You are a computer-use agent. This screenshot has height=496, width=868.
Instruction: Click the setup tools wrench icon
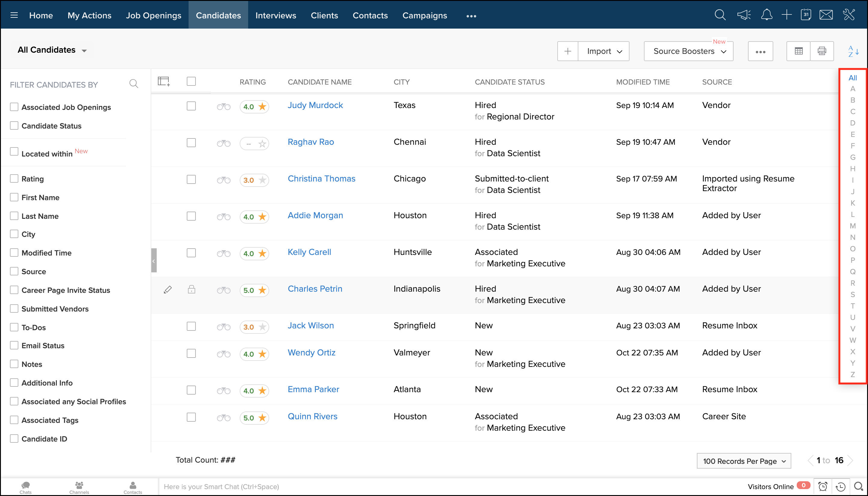[x=848, y=15]
